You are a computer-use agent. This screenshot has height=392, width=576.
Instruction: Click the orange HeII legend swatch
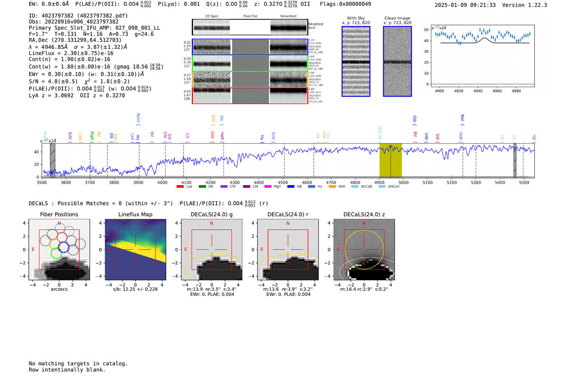(x=332, y=187)
